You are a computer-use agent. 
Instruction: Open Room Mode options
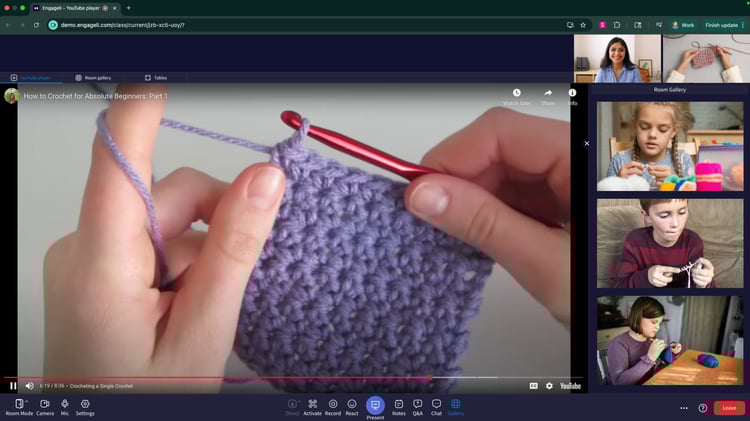[19, 405]
